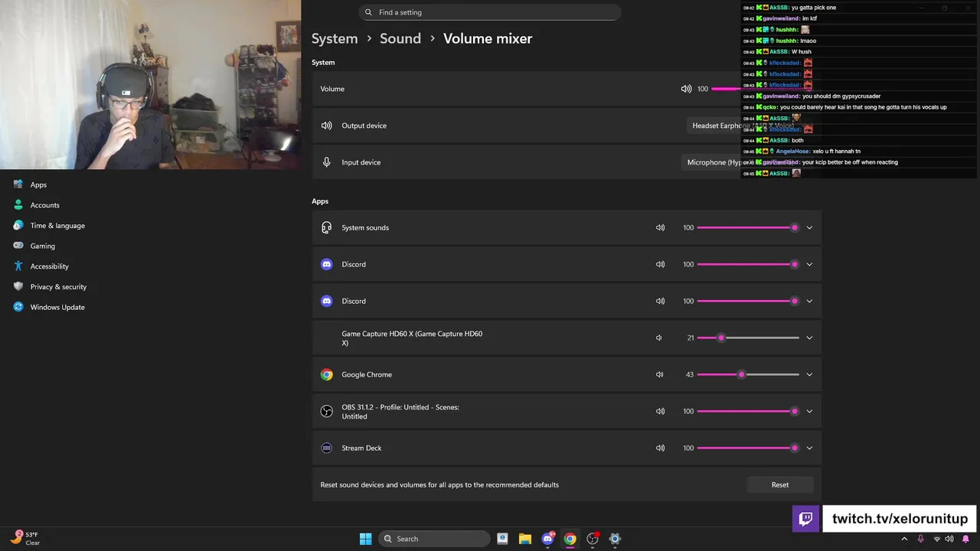The height and width of the screenshot is (551, 980).
Task: Expand first Discord app options
Action: point(809,264)
